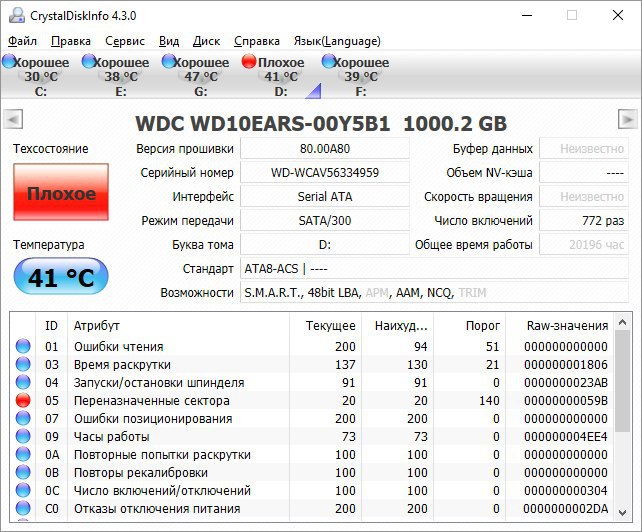
Task: Click the Текущее column header
Action: [326, 326]
